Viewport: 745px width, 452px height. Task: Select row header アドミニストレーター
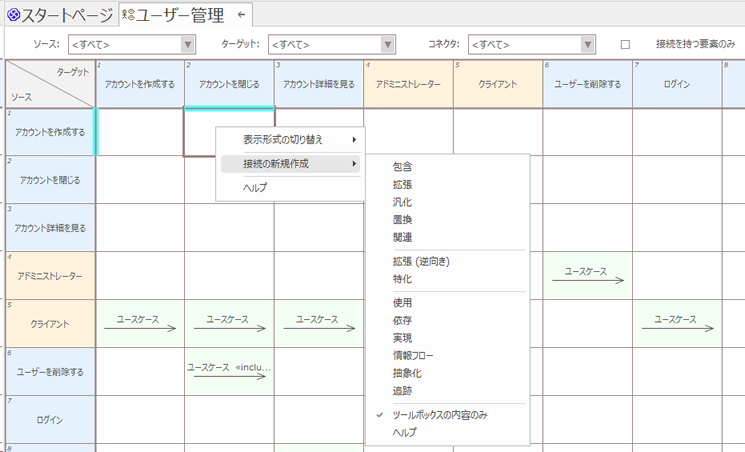[50, 276]
